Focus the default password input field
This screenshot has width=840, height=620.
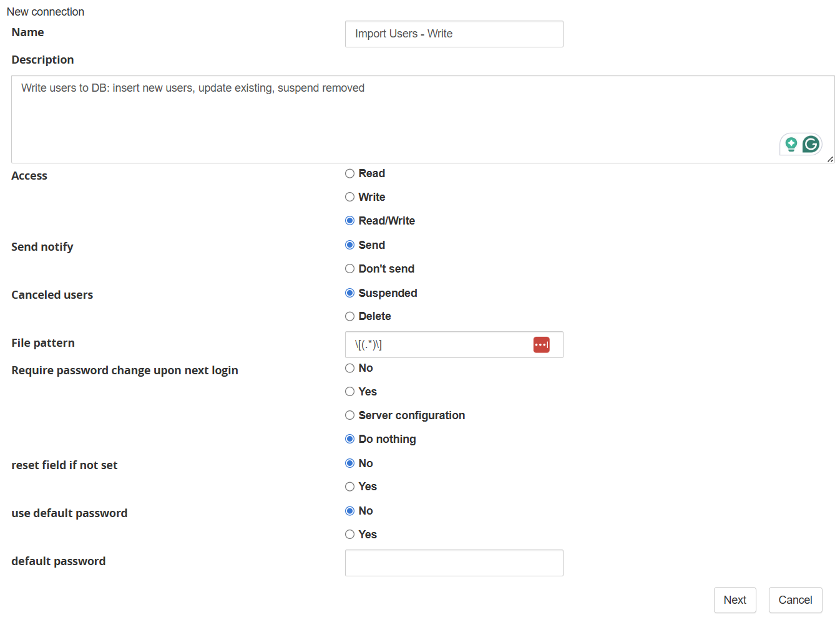pos(454,563)
